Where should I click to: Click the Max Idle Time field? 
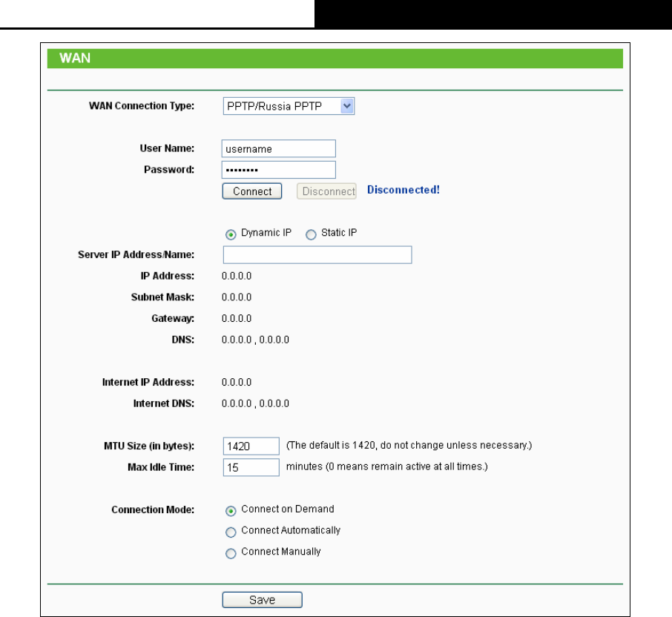[x=251, y=467]
